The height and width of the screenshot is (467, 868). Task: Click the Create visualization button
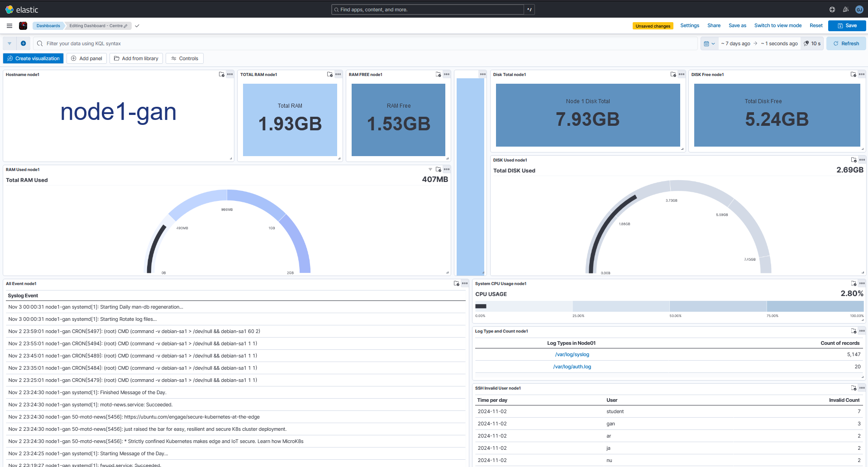point(33,58)
